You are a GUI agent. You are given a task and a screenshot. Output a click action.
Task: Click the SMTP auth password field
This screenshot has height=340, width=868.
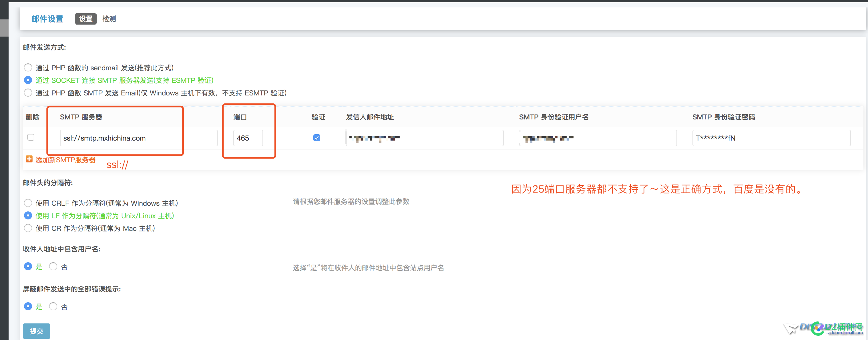pos(771,138)
